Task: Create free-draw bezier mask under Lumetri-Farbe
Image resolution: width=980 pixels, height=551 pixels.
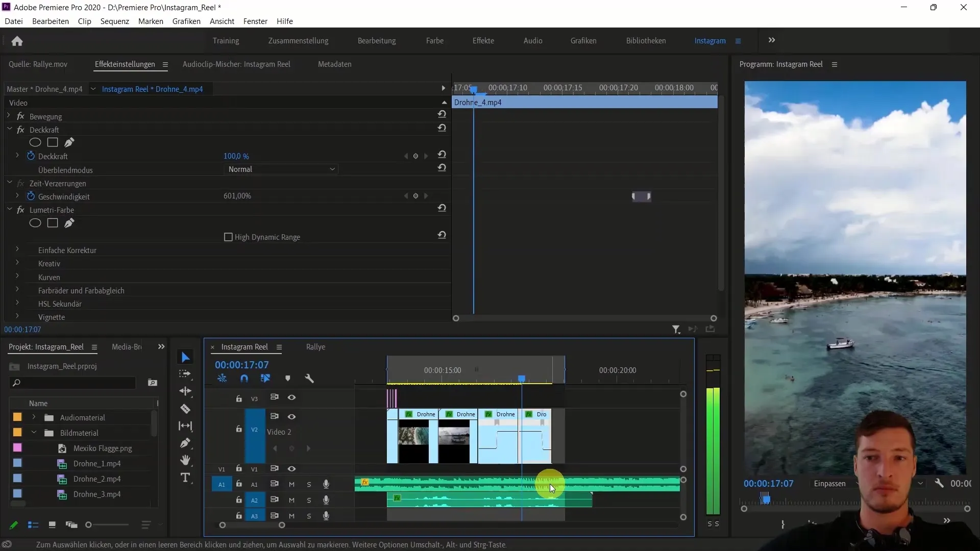Action: coord(69,223)
